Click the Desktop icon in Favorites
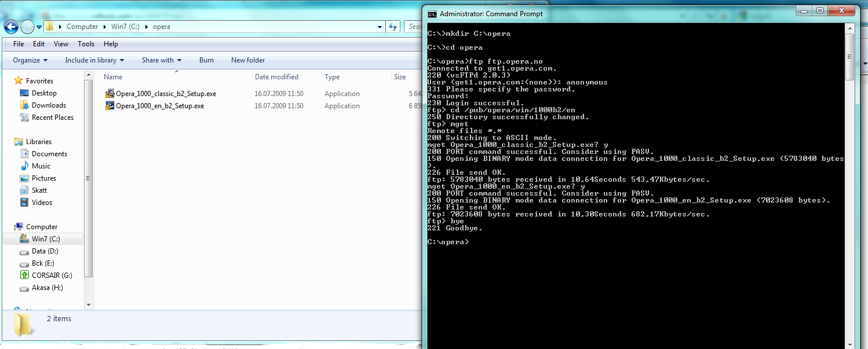Image resolution: width=868 pixels, height=349 pixels. click(24, 93)
